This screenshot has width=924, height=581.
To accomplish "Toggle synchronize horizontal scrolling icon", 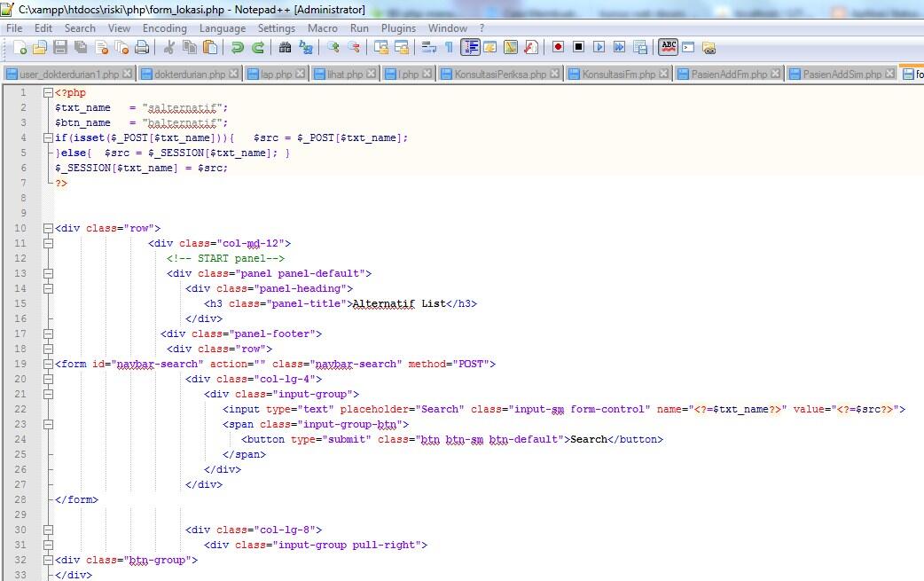I will coord(402,48).
